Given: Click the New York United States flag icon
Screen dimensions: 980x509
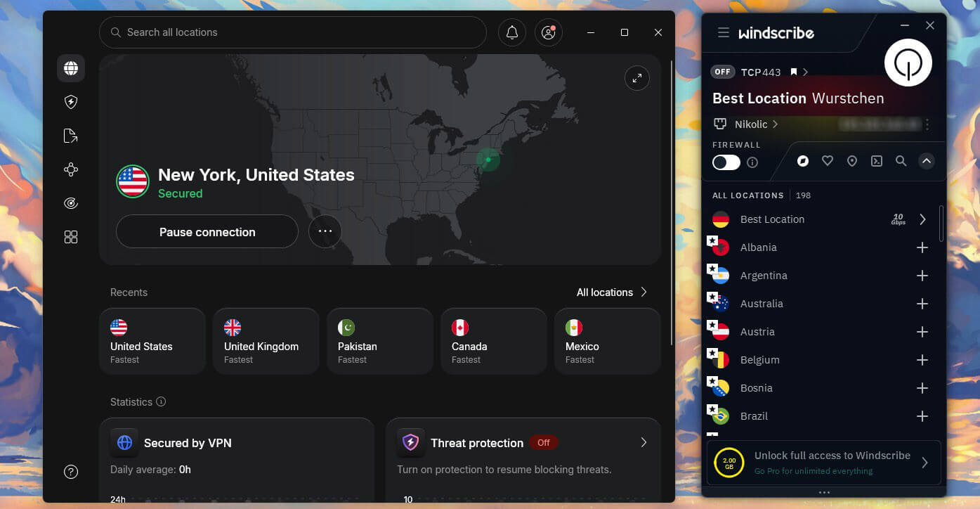Looking at the screenshot, I should point(132,181).
